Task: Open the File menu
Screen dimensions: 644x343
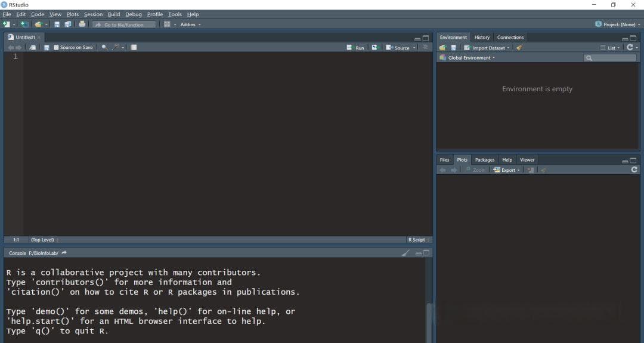Action: point(7,14)
